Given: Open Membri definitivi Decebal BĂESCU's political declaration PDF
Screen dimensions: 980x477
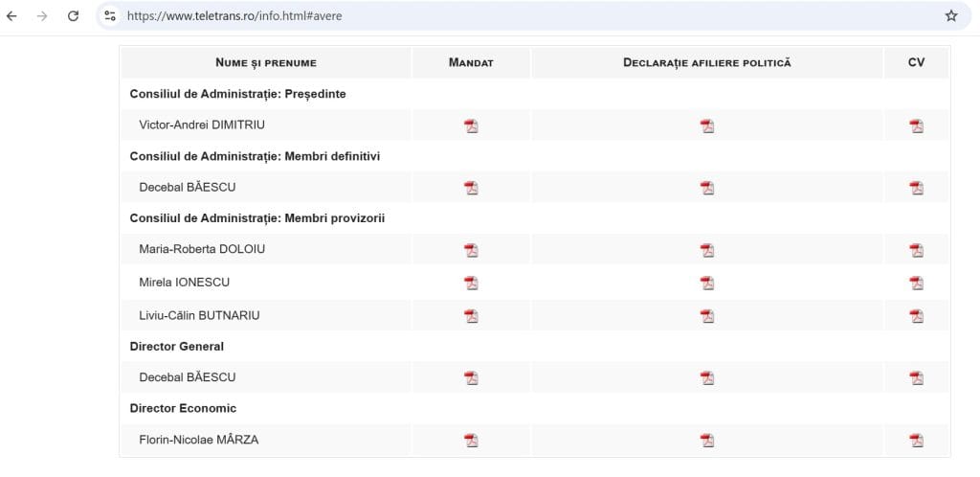Looking at the screenshot, I should (x=707, y=188).
